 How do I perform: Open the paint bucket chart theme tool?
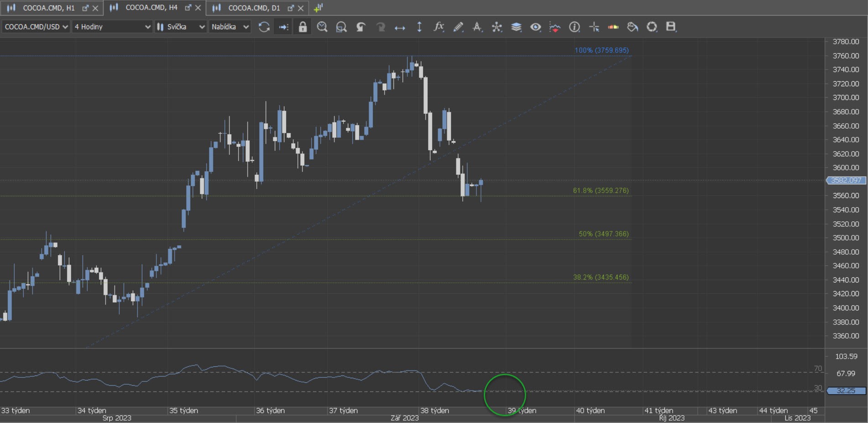[x=633, y=27]
